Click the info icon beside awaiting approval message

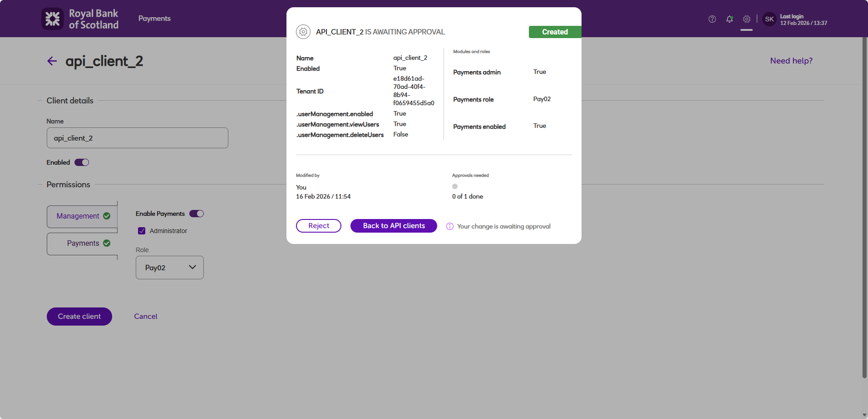pos(450,226)
